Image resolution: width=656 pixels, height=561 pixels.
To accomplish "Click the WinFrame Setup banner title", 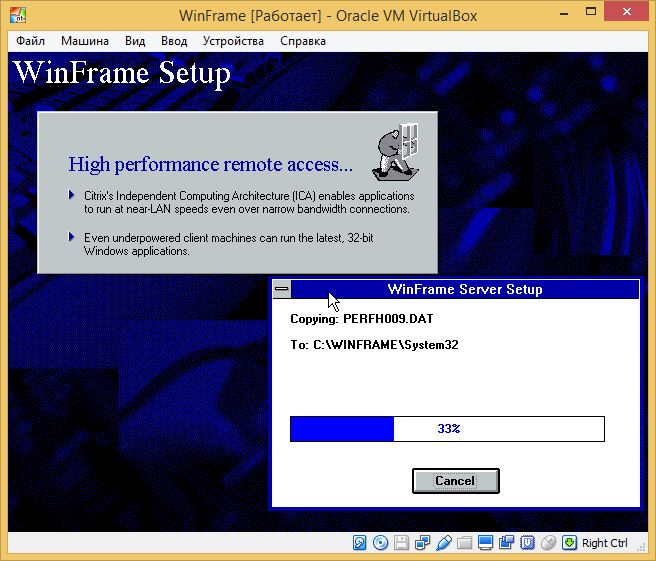I will pyautogui.click(x=122, y=73).
